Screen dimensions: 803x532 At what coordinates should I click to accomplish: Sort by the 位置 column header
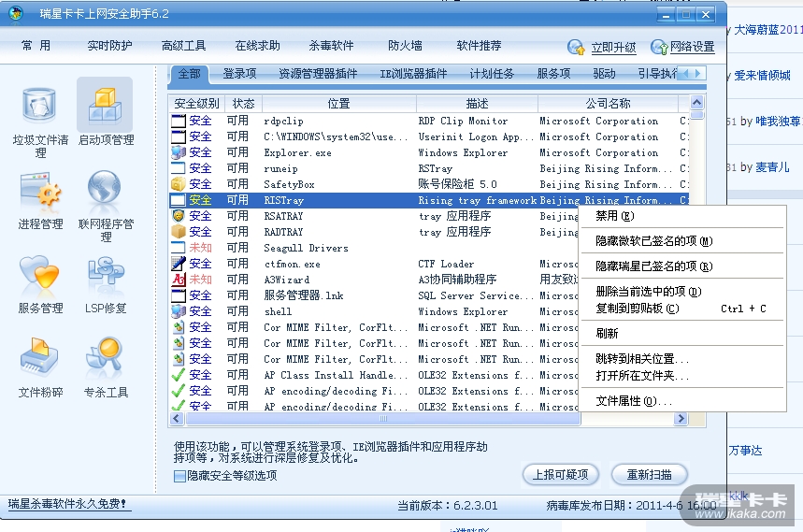(339, 104)
